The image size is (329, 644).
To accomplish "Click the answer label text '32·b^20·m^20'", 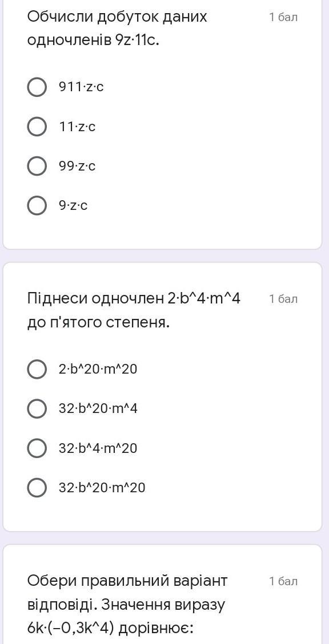I will [x=102, y=488].
